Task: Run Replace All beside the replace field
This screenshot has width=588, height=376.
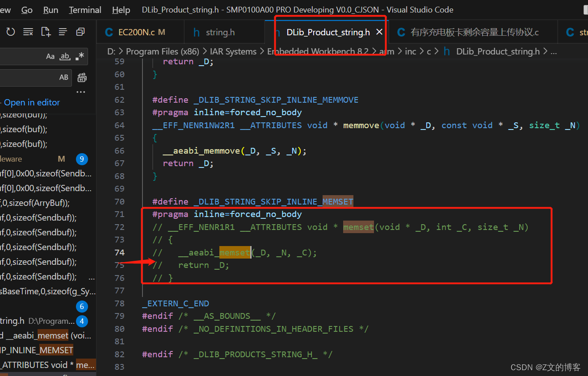Action: [82, 77]
